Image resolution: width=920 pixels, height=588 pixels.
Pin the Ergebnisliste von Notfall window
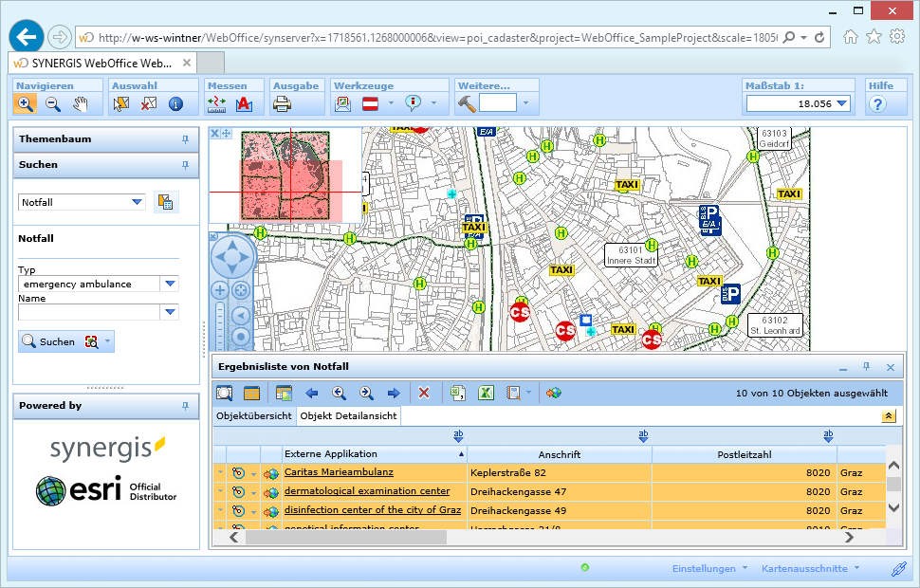[x=866, y=366]
